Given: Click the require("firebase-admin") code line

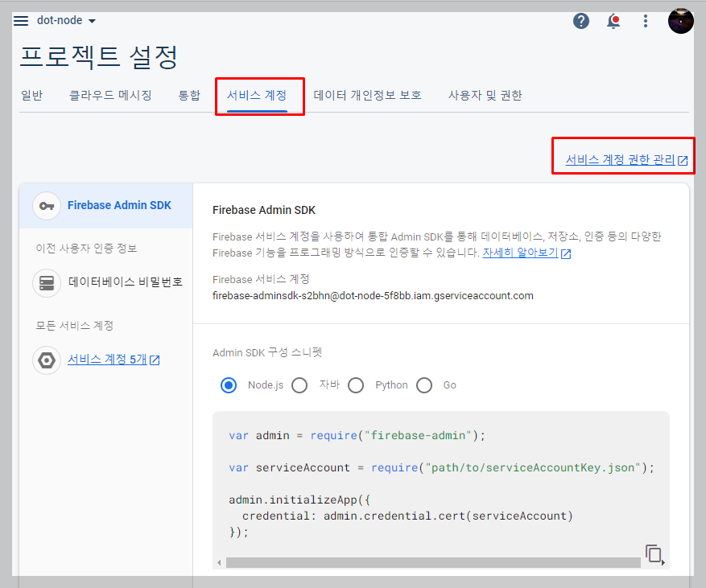Looking at the screenshot, I should pyautogui.click(x=357, y=435).
